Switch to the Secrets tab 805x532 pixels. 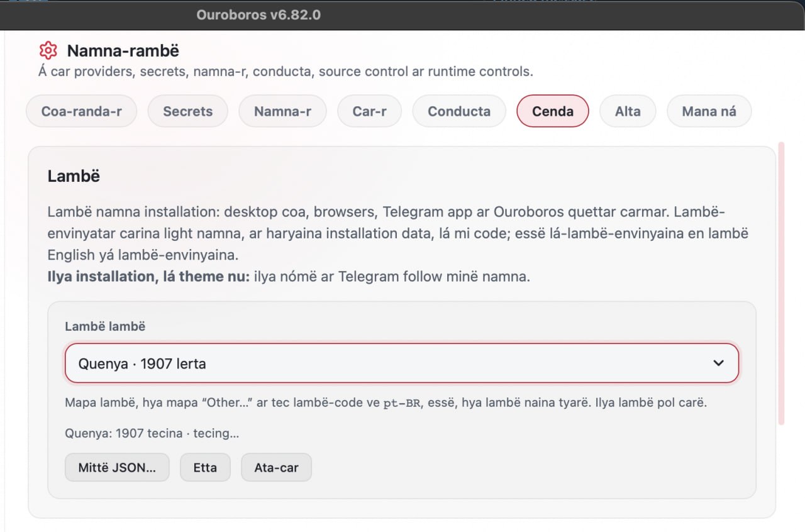(x=187, y=111)
